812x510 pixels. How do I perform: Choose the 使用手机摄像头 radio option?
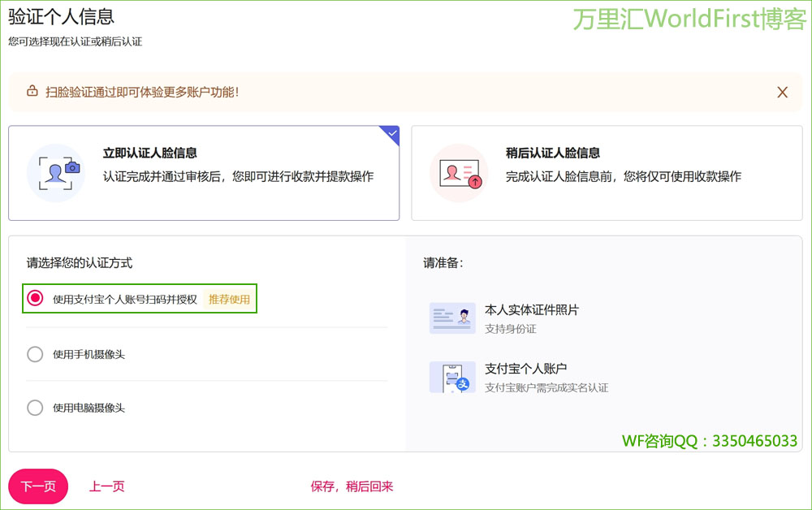click(x=35, y=355)
